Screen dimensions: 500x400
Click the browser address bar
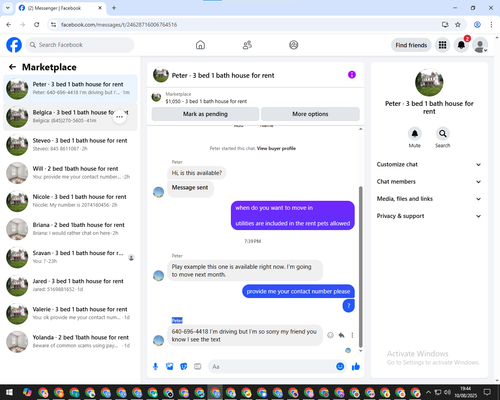(248, 25)
